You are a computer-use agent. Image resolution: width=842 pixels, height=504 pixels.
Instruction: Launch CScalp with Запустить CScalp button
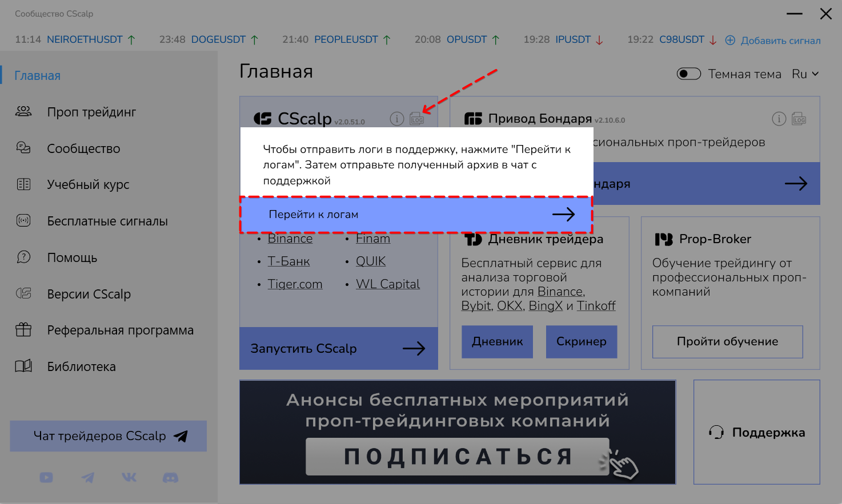coord(339,348)
